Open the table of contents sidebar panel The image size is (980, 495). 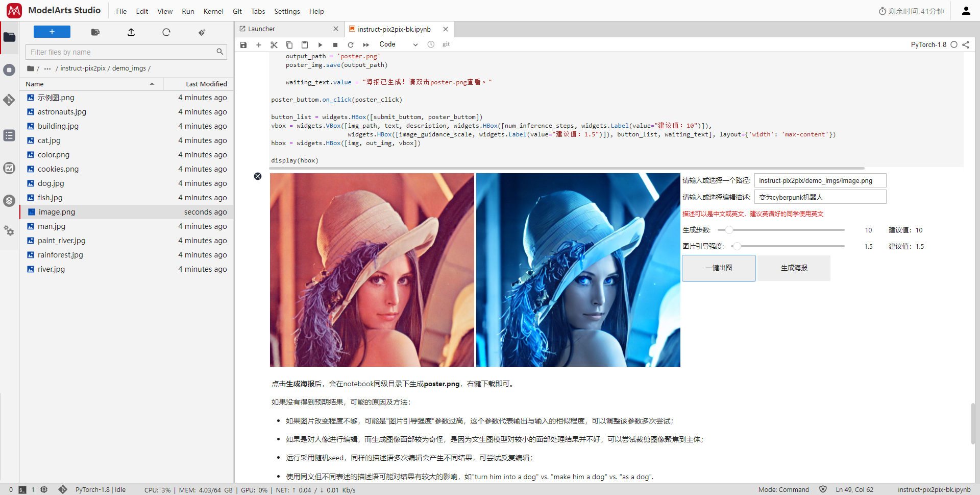pos(10,135)
